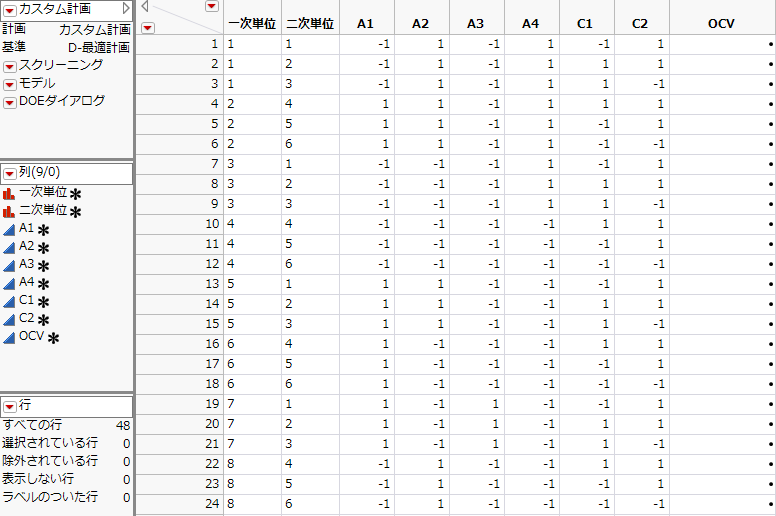
Task: Click the D-最適計画 criterion value
Action: coord(99,47)
